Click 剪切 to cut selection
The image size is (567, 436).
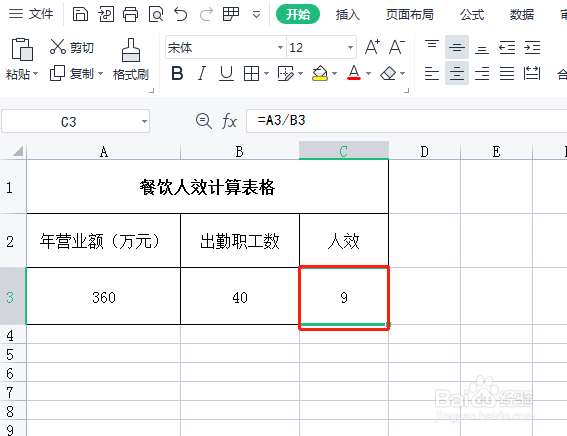pos(72,47)
